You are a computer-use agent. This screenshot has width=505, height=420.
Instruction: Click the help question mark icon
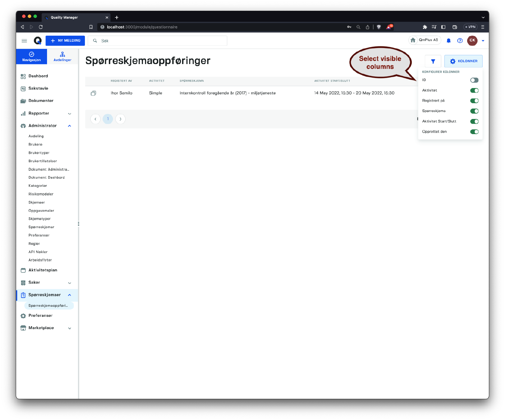click(x=460, y=40)
